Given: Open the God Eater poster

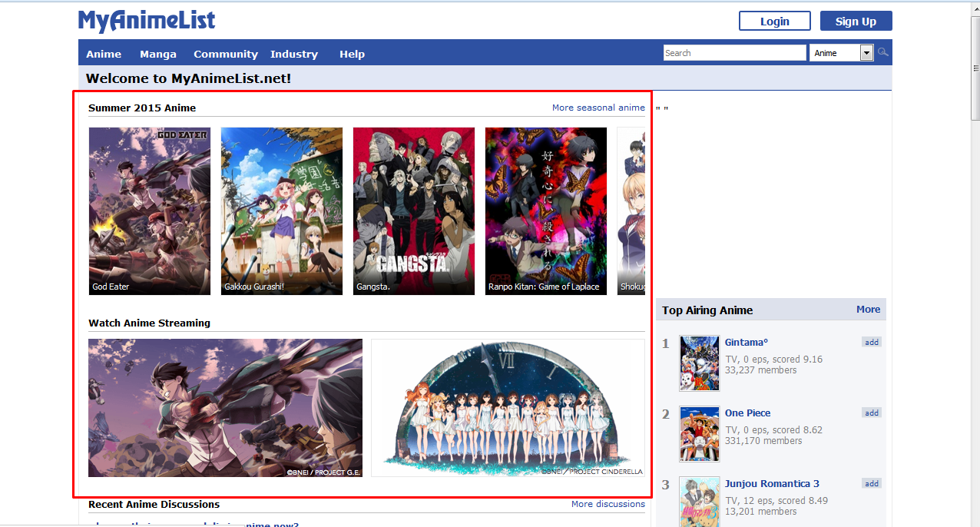Looking at the screenshot, I should [150, 210].
